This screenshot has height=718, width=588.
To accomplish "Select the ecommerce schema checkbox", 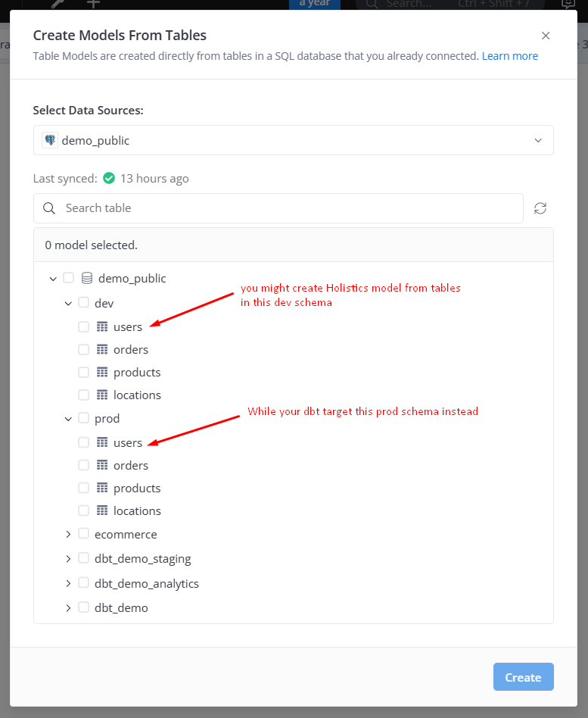I will point(83,533).
